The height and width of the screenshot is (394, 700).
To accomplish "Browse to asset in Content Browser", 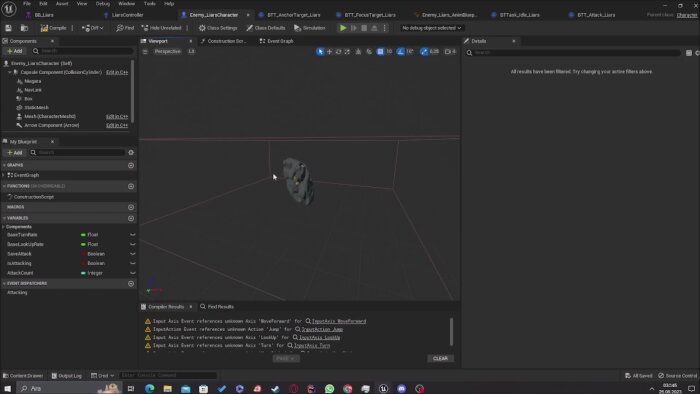I will (24, 28).
